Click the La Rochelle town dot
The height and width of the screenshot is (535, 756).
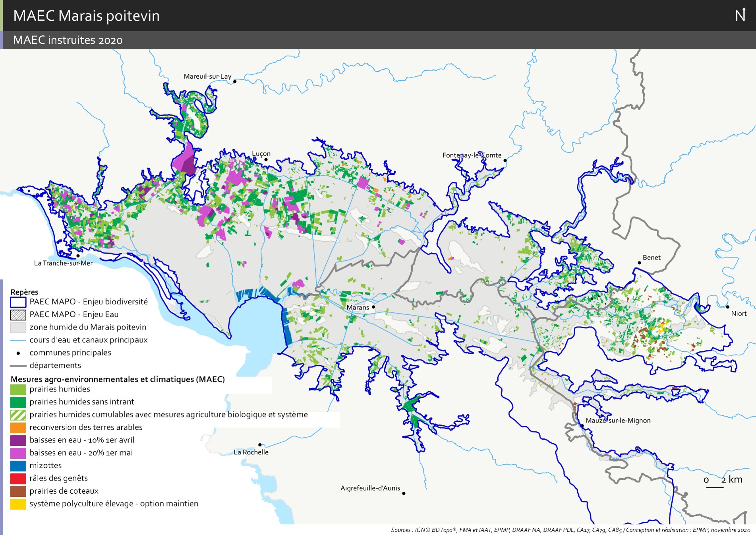[x=260, y=445]
